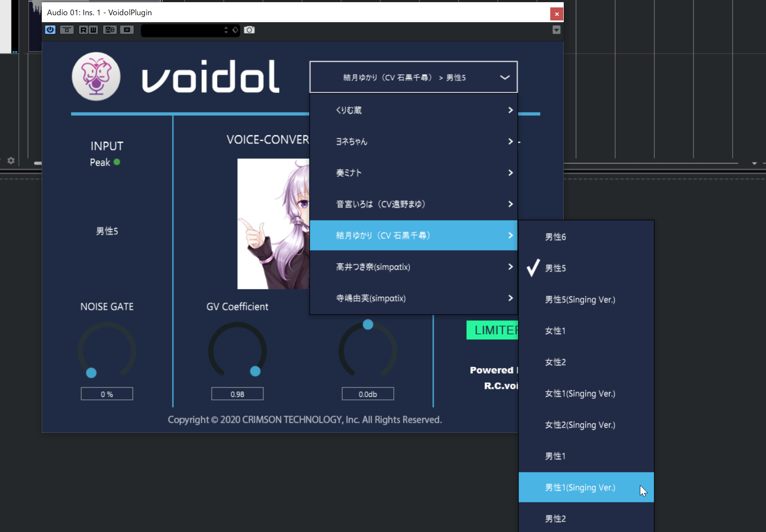Choose 女性2 in the submenu
The width and height of the screenshot is (766, 532).
(x=586, y=362)
